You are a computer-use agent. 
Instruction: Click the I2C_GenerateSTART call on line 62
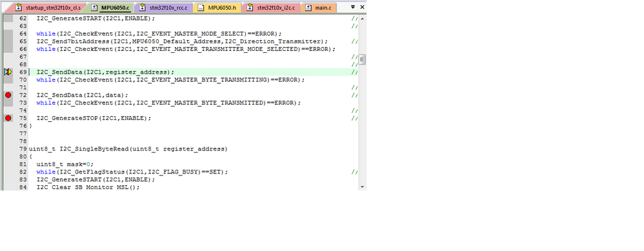(x=96, y=19)
